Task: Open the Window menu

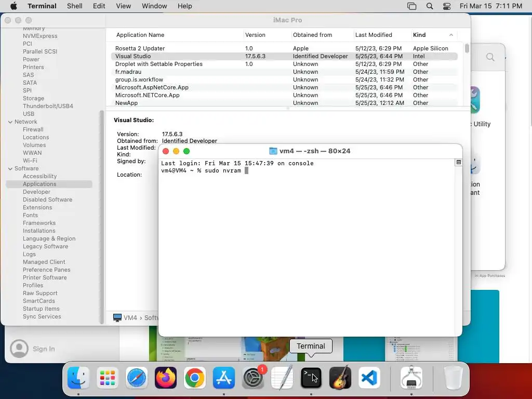Action: pyautogui.click(x=154, y=6)
